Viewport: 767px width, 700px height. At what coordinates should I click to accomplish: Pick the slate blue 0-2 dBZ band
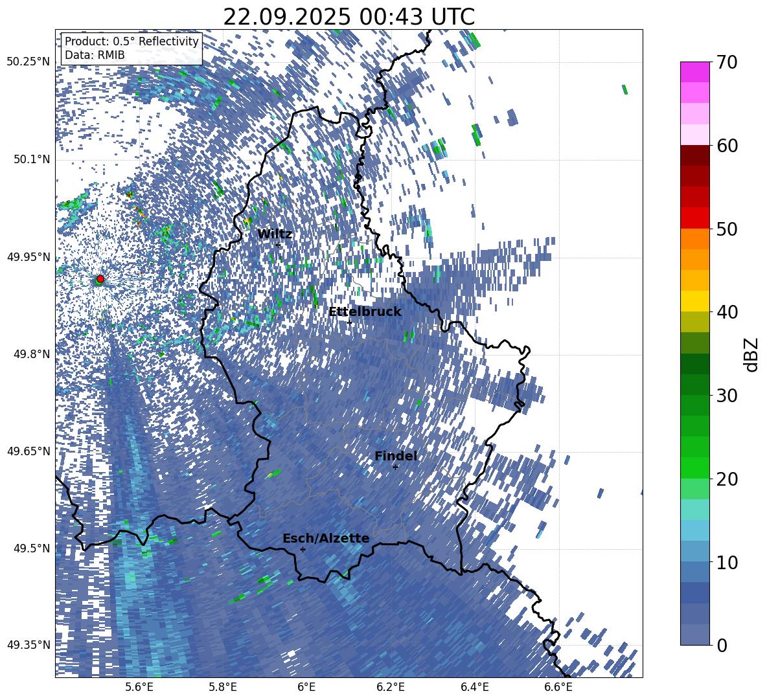694,635
